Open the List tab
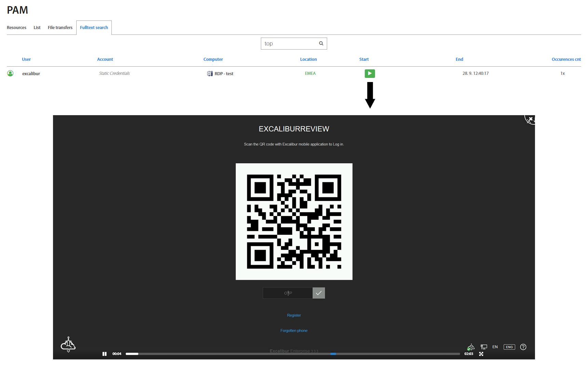This screenshot has width=588, height=369. (x=37, y=28)
